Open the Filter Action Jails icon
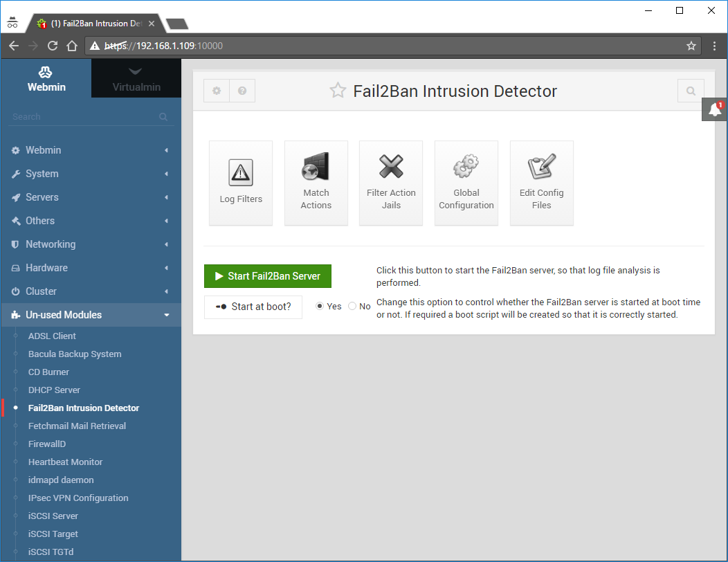728x562 pixels. 391,183
